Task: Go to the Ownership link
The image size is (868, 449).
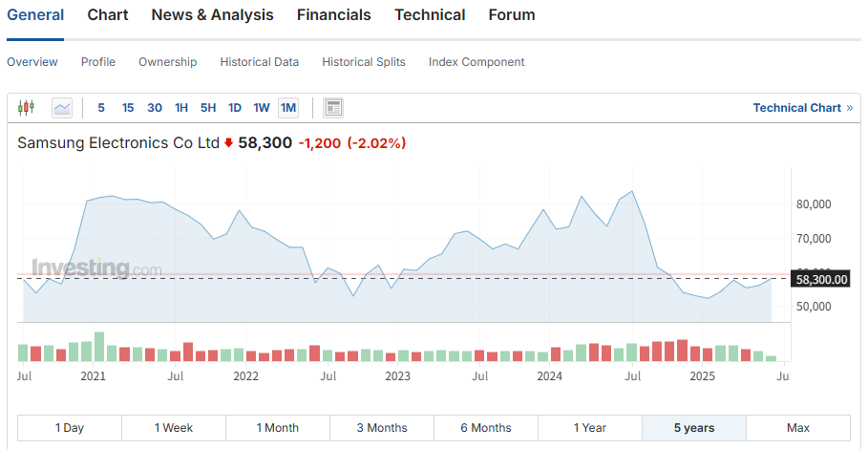Action: (167, 62)
